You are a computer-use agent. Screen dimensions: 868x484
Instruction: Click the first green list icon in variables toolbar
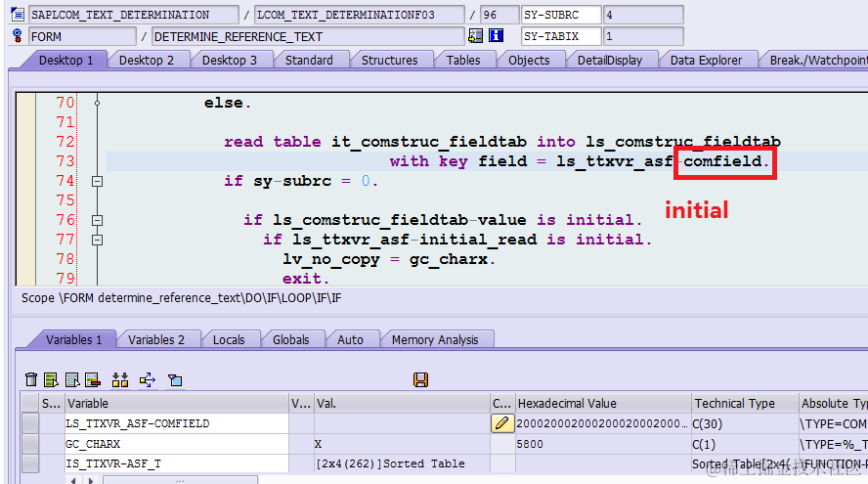51,380
